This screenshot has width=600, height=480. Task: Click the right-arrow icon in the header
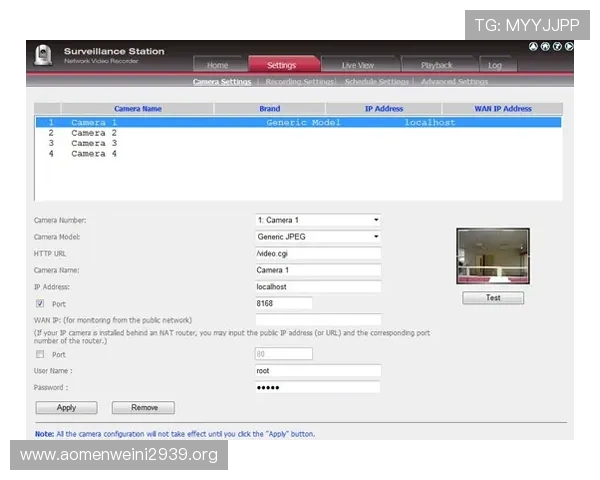[x=569, y=46]
